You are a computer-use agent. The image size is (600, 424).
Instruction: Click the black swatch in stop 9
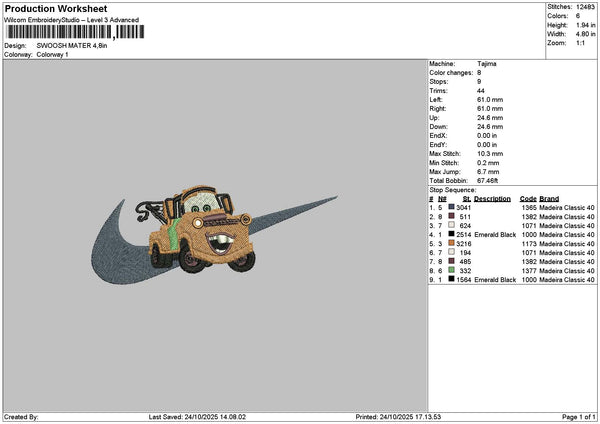[x=452, y=279]
